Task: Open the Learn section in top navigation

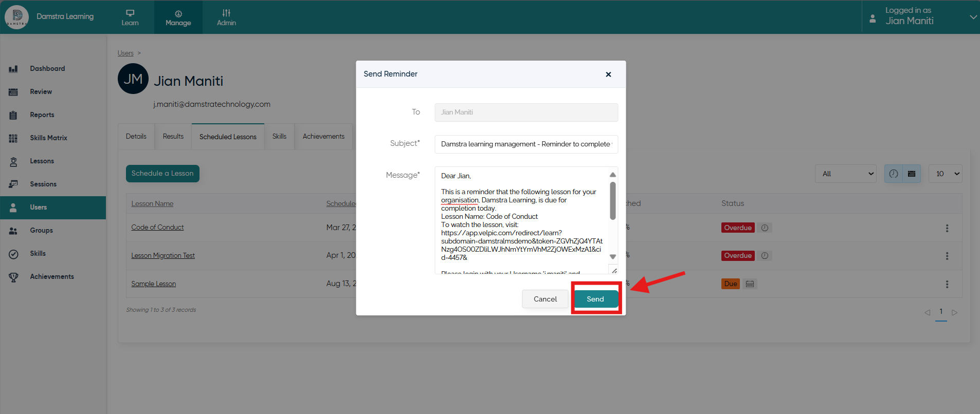Action: (130, 17)
